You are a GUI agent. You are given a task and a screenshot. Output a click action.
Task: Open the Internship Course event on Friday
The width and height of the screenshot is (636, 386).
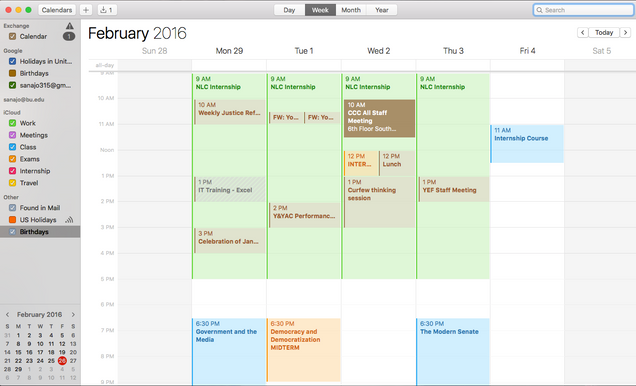click(x=527, y=144)
